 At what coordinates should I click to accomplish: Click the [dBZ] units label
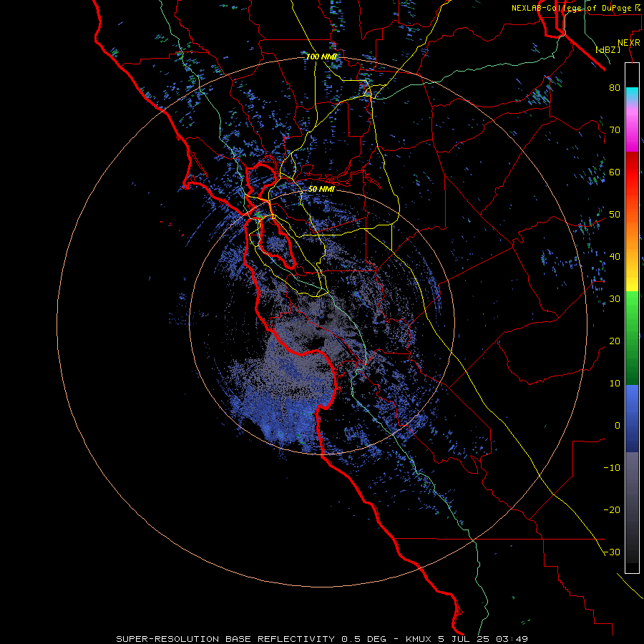tap(608, 49)
